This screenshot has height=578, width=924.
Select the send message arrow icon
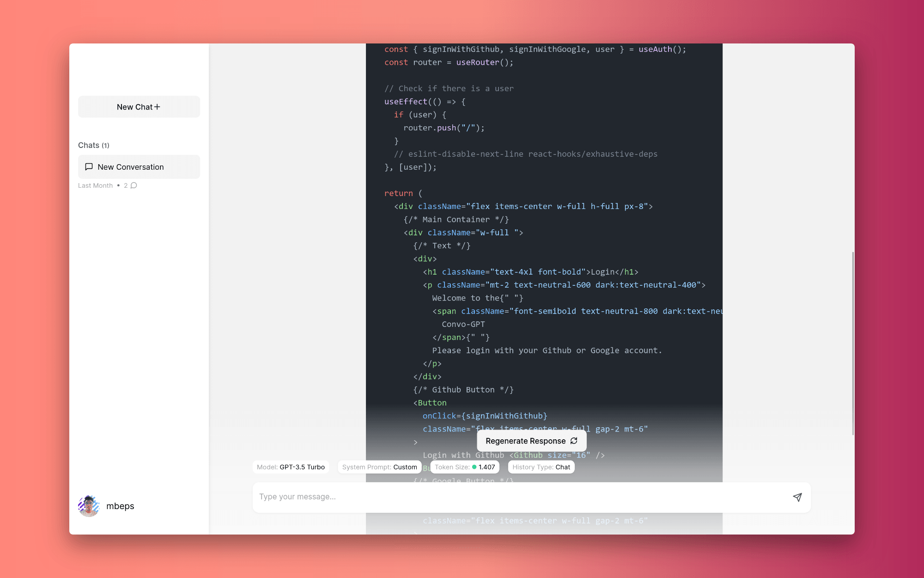pos(797,497)
